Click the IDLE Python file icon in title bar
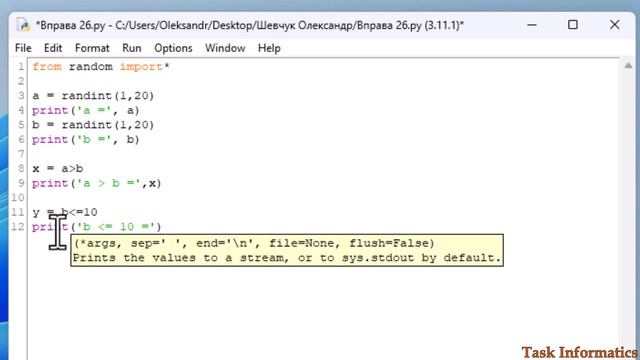640x360 pixels. pos(23,25)
